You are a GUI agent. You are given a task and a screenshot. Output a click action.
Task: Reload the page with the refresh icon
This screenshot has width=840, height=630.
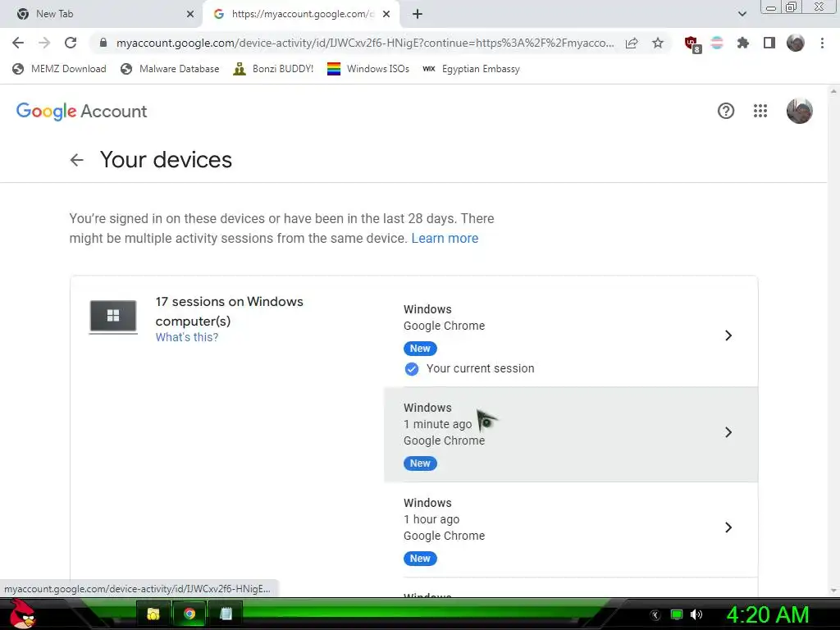(71, 43)
